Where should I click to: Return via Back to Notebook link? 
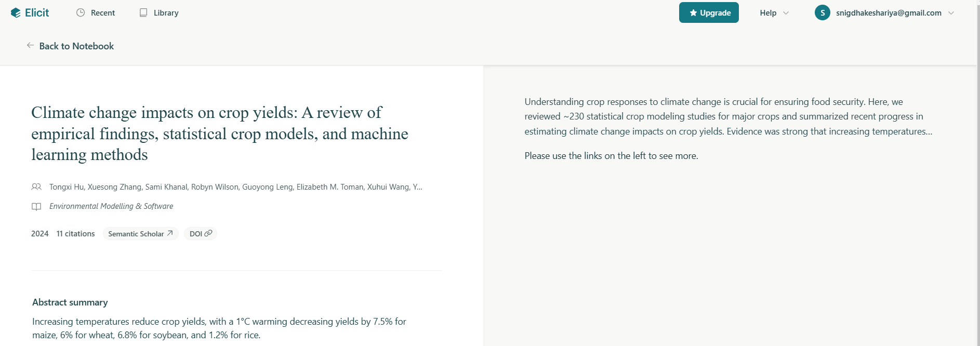(76, 46)
